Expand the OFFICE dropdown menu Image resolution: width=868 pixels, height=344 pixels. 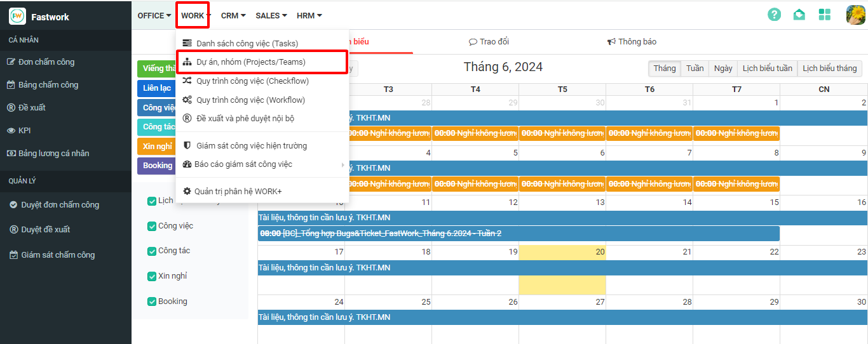point(154,16)
